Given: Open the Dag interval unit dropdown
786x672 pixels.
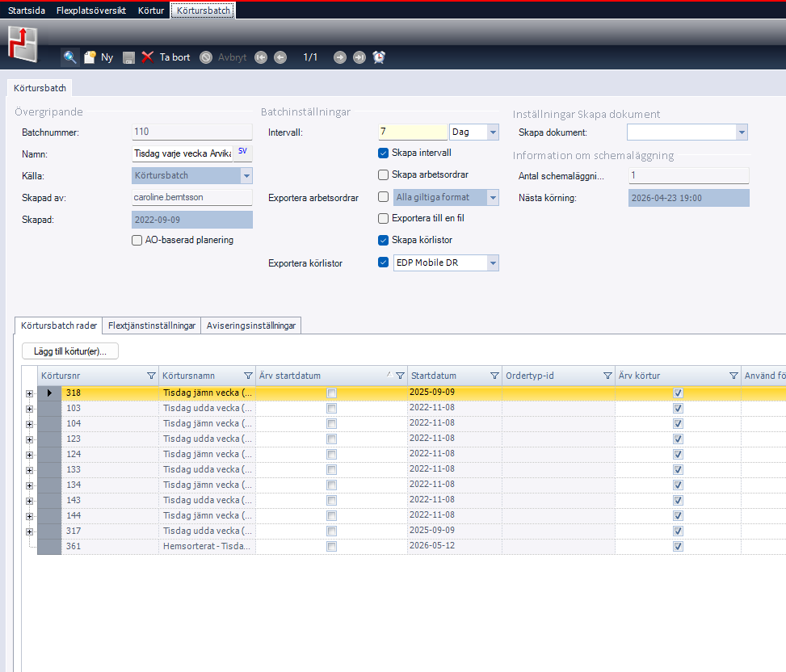Looking at the screenshot, I should [493, 132].
